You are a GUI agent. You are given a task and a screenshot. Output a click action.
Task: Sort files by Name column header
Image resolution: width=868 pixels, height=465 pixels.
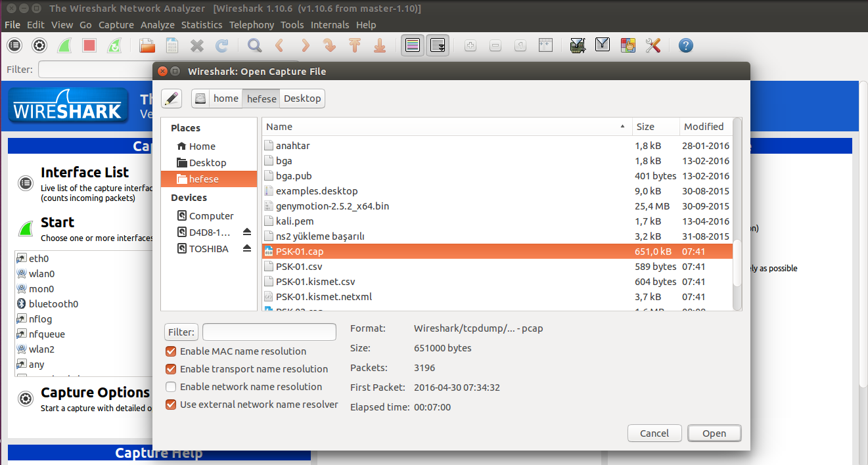click(447, 127)
